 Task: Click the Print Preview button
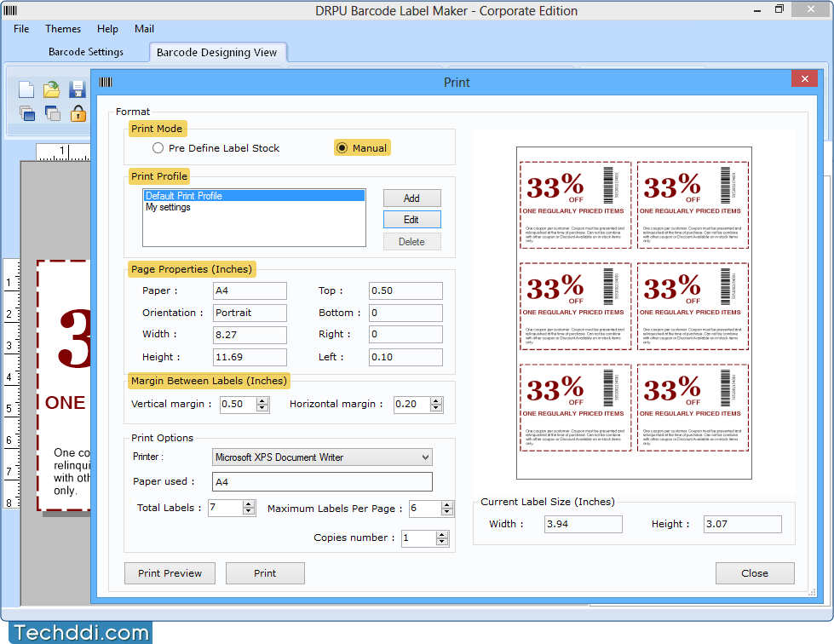170,573
